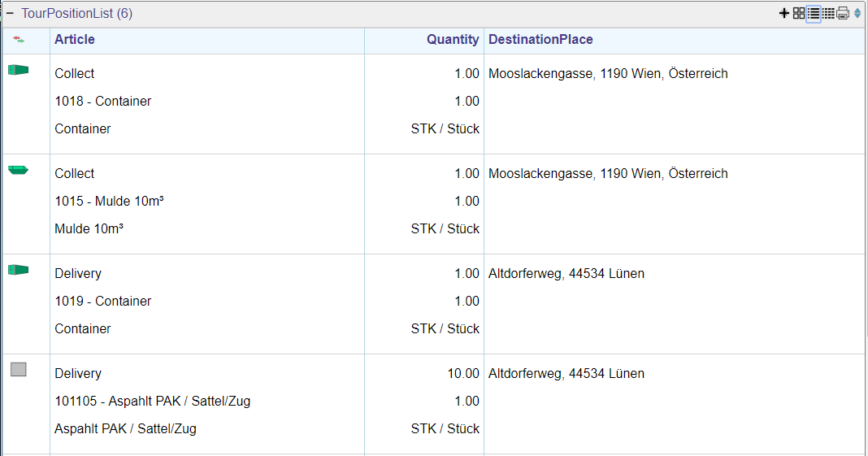Click container icon for 1018 row
The height and width of the screenshot is (456, 868).
pos(18,70)
